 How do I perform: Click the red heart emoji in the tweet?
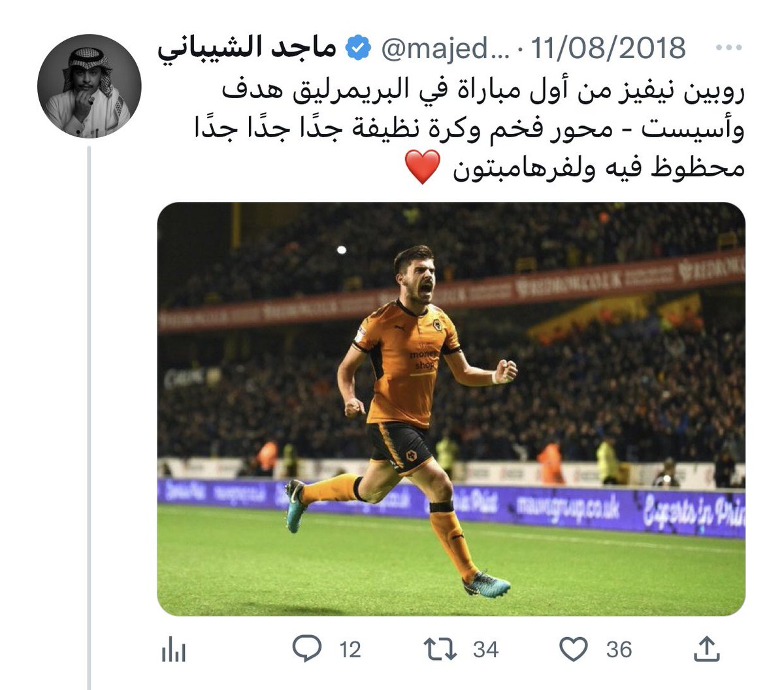click(421, 168)
